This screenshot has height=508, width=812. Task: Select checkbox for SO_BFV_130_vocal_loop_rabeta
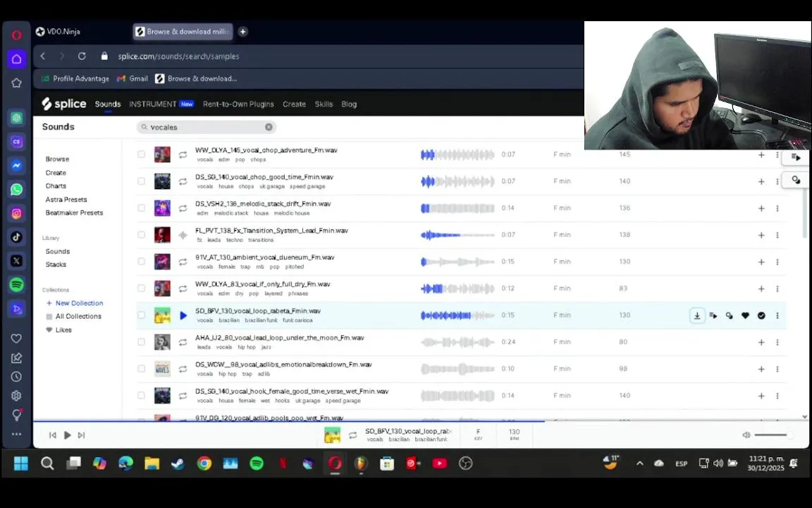tap(142, 315)
